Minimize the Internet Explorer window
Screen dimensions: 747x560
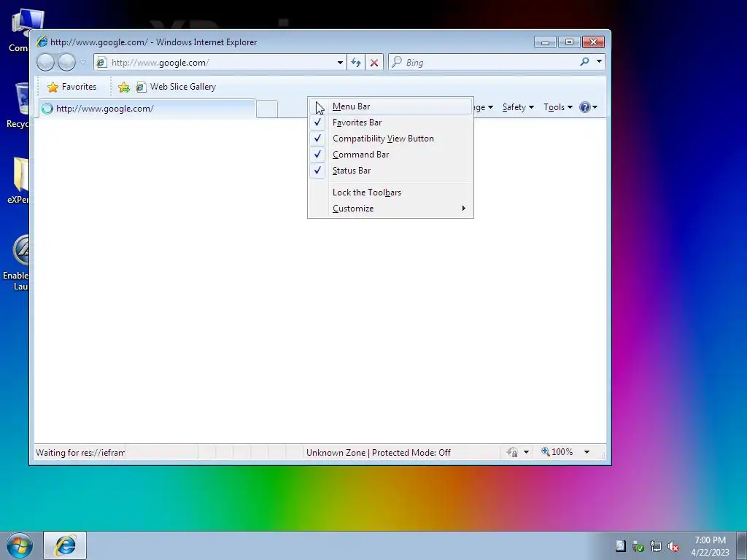[x=546, y=42]
